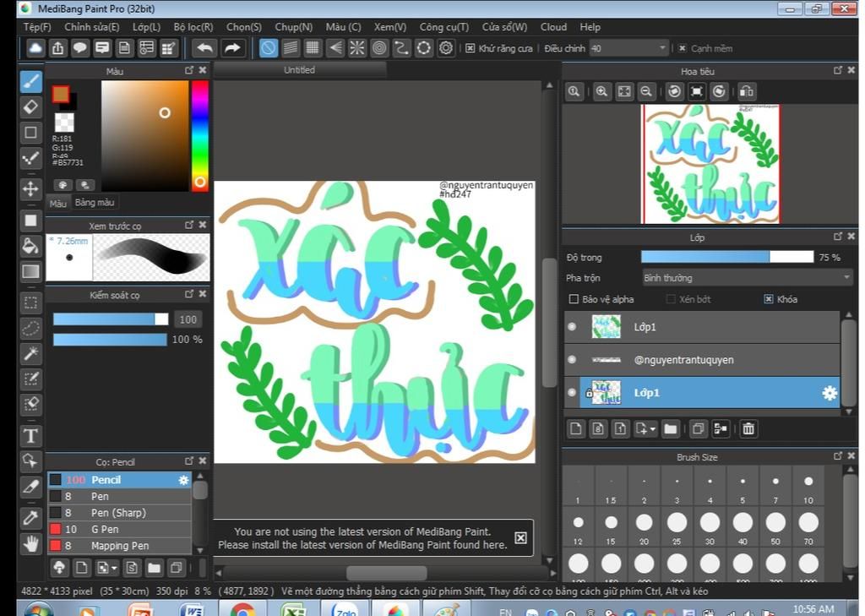865x616 pixels.
Task: Select the Untitled document tab
Action: 300,70
